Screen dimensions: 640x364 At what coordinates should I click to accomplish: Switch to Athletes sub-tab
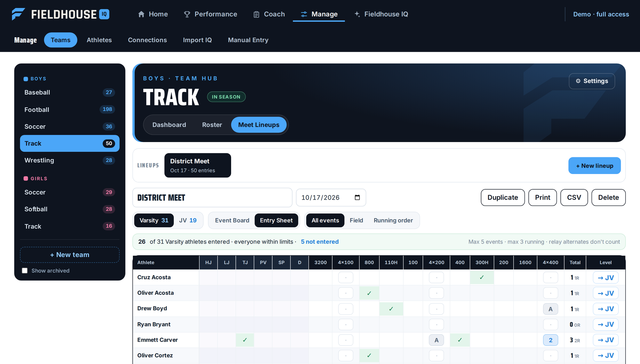99,40
